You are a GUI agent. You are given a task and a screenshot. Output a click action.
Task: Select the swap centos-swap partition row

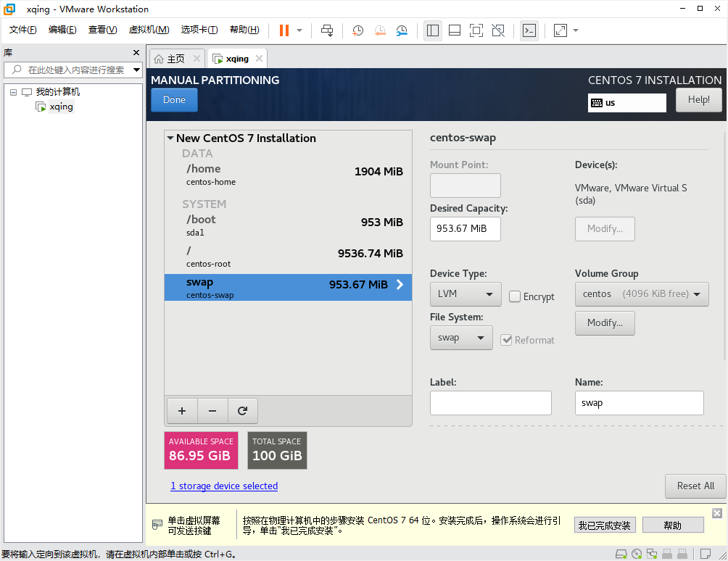point(288,287)
